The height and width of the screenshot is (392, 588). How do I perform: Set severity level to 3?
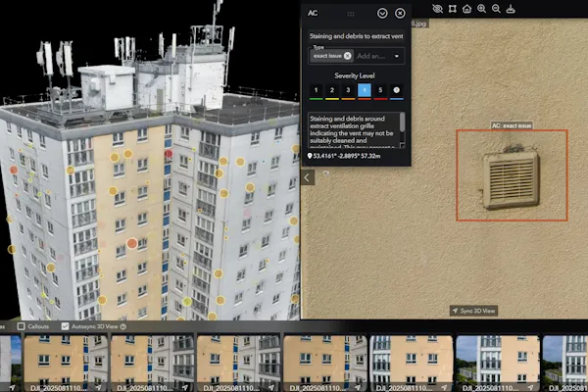348,90
